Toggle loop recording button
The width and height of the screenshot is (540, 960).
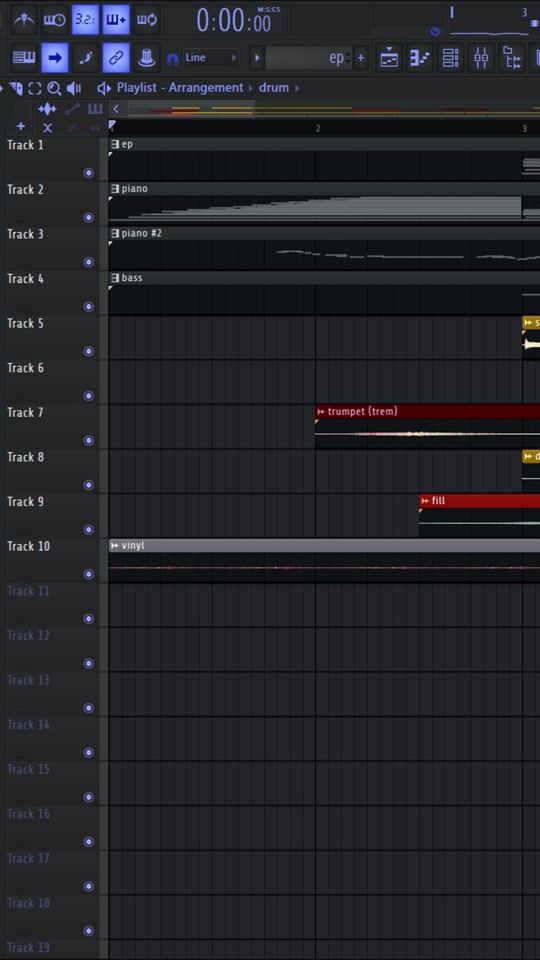coord(146,20)
